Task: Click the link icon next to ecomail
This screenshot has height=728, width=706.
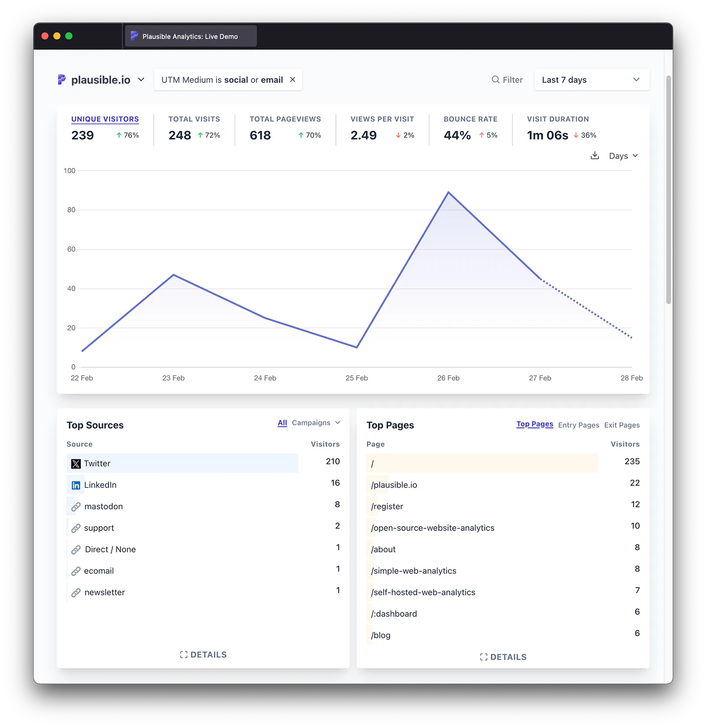Action: pyautogui.click(x=76, y=571)
